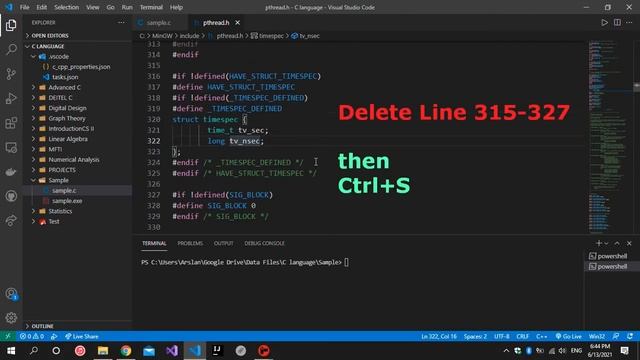Change language mode C++
The width and height of the screenshot is (640, 360).
pyautogui.click(x=541, y=336)
